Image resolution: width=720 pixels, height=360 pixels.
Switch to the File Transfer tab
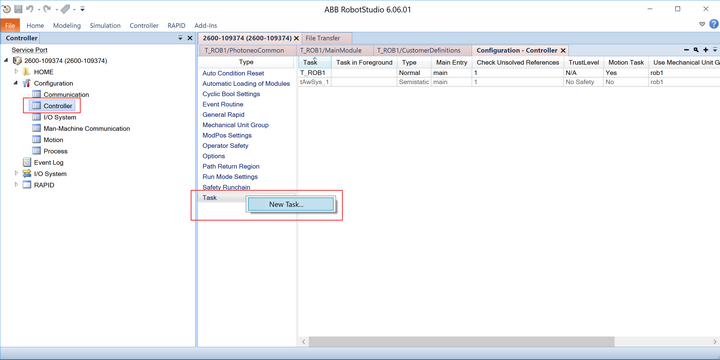point(323,38)
